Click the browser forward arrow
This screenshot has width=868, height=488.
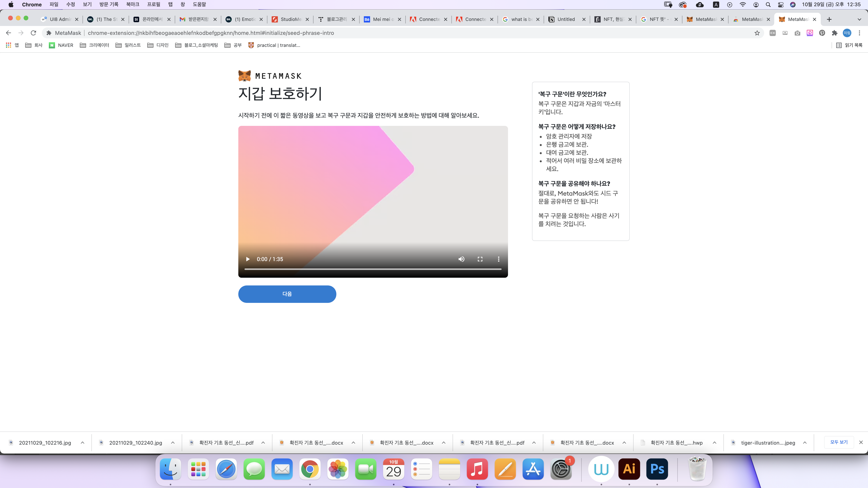click(21, 33)
